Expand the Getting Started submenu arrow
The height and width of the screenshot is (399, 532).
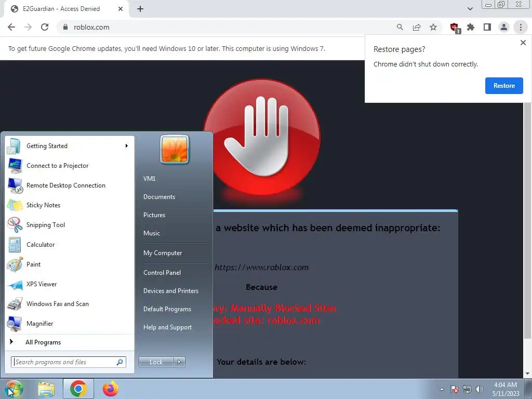(127, 146)
